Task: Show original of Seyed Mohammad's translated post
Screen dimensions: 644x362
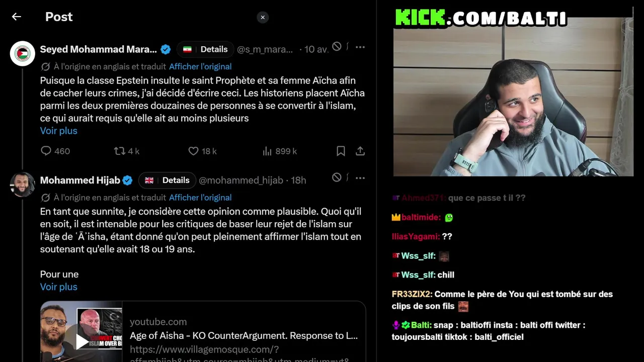Action: pos(200,66)
